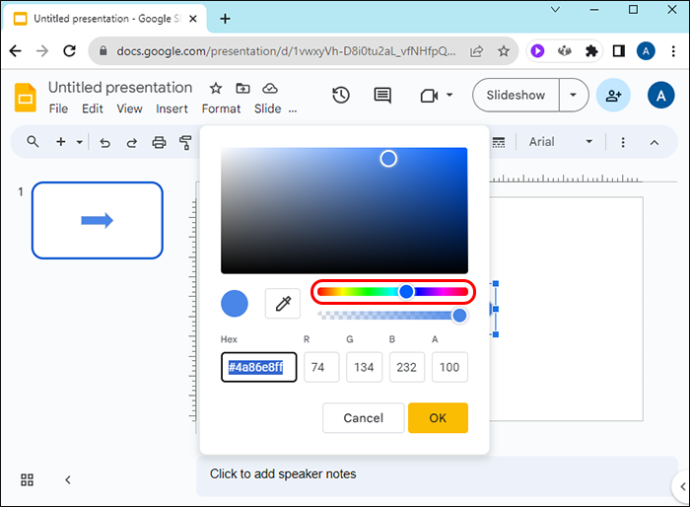
Task: Cancel the custom color dialog
Action: tap(363, 418)
